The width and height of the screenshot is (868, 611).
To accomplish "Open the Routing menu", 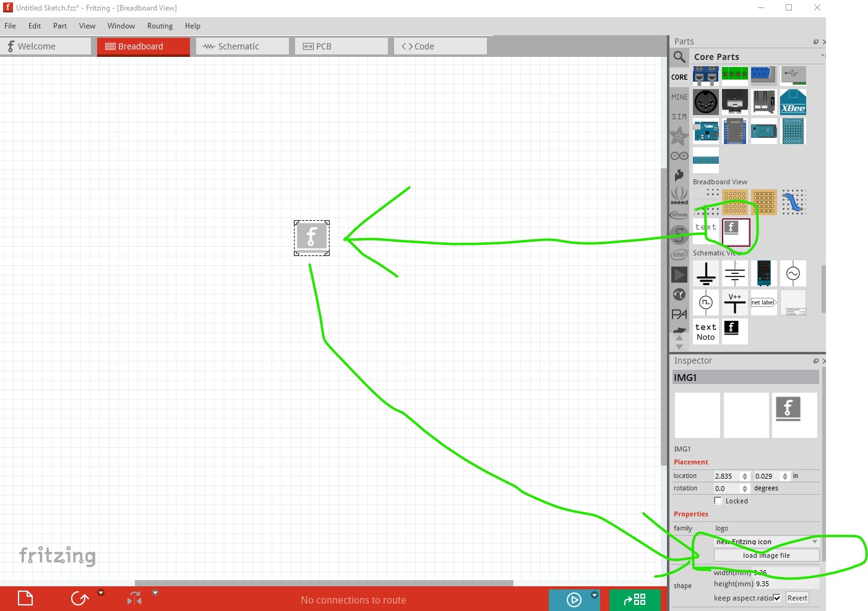I will tap(160, 26).
